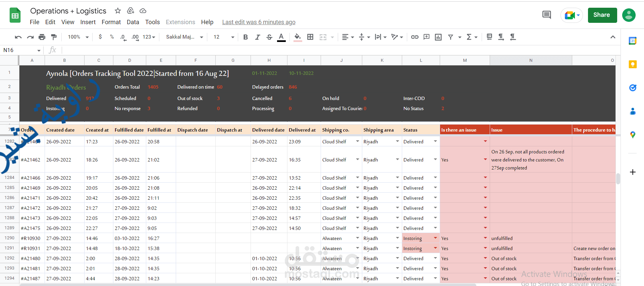Open the Meet call dropdown
This screenshot has height=286, width=644.
pos(572,15)
